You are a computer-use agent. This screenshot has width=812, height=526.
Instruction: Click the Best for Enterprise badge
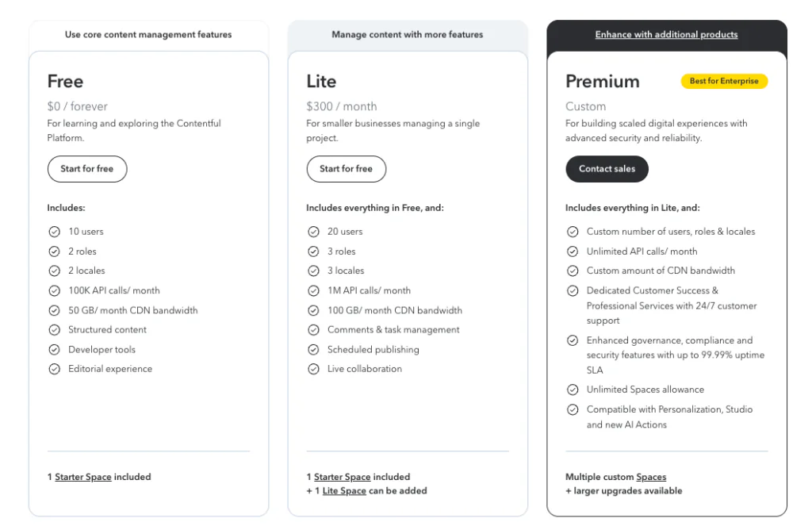pyautogui.click(x=723, y=81)
